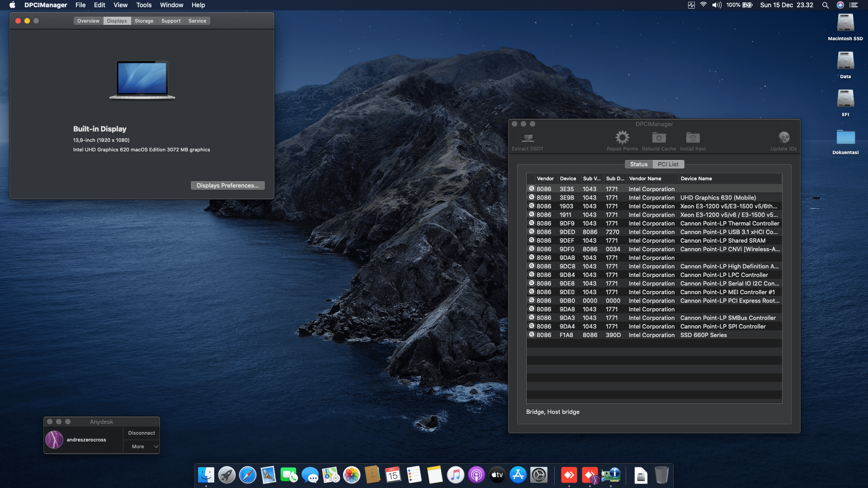This screenshot has width=868, height=488.
Task: Open the Tools menu
Action: [x=144, y=5]
